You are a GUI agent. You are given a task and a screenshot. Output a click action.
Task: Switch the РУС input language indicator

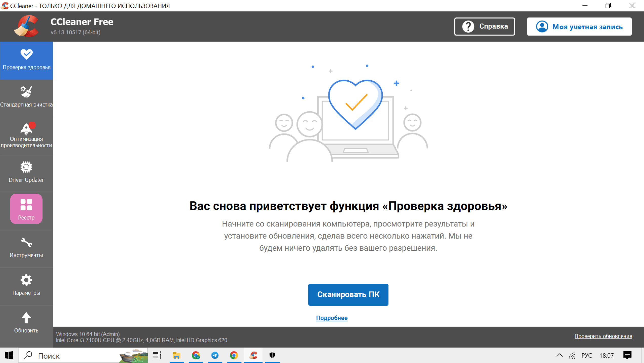[587, 355]
